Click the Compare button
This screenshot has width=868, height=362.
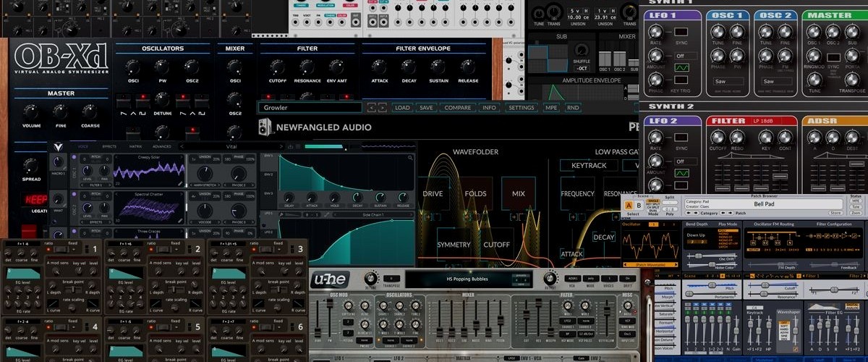(457, 108)
